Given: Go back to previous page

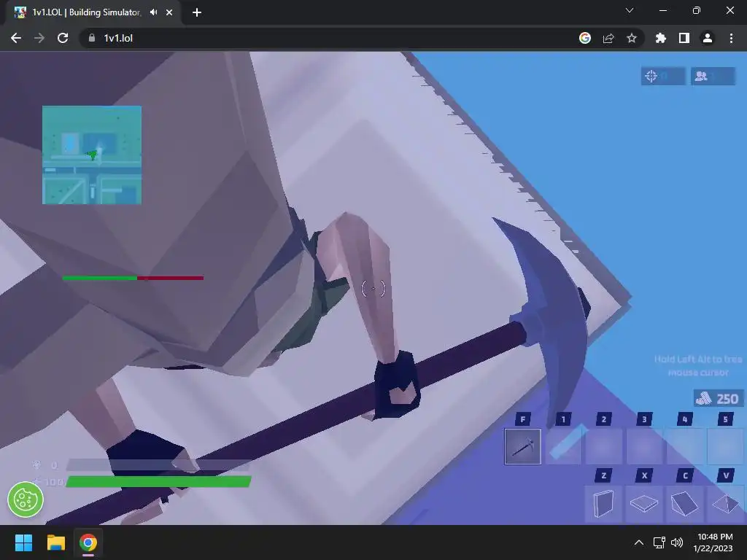Looking at the screenshot, I should click(x=16, y=38).
